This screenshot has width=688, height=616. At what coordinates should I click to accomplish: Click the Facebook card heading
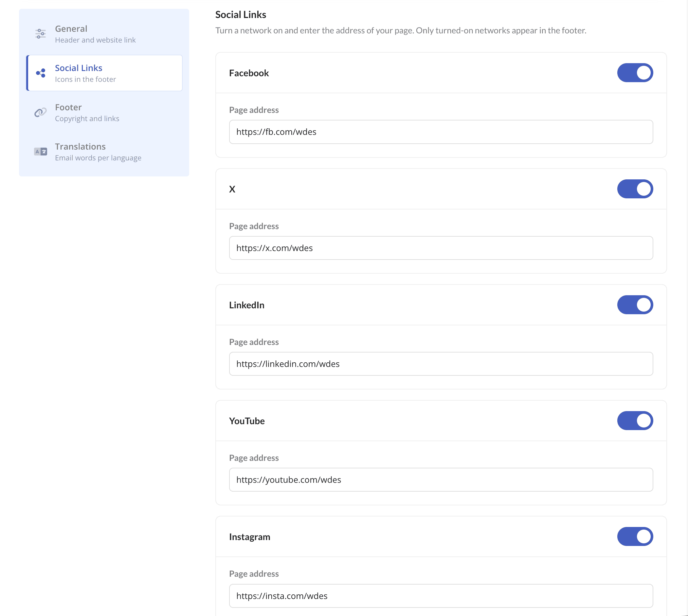[249, 73]
